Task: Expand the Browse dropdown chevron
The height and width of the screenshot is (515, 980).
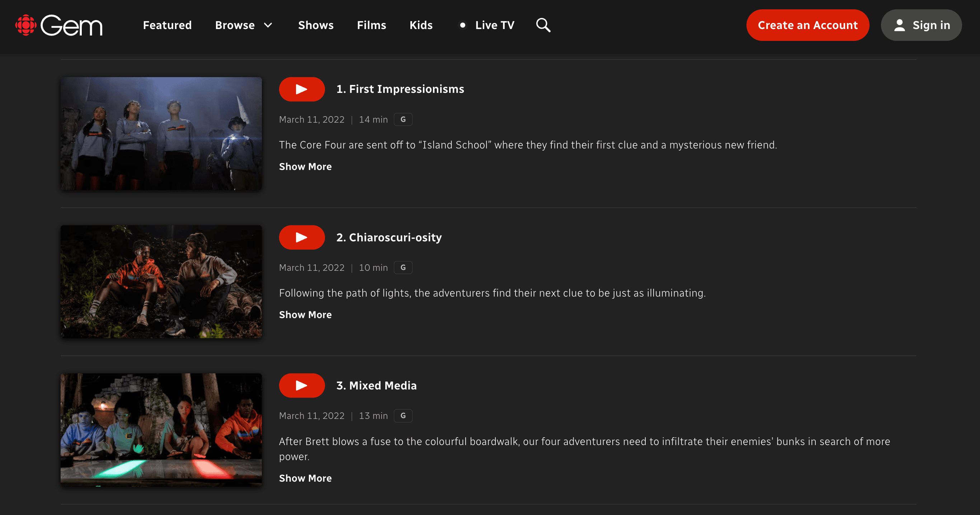Action: coord(268,25)
